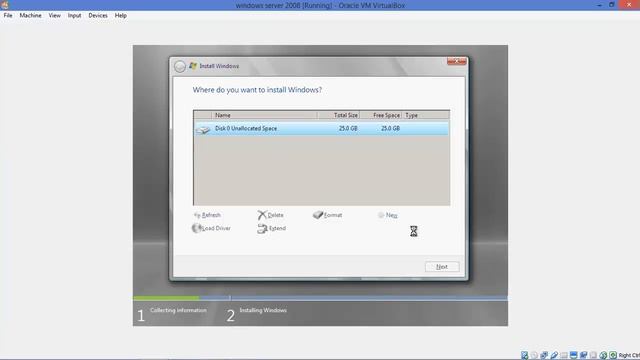Select the Disk 0 Unallocated Space row
Viewport: 640px width, 360px height.
pyautogui.click(x=322, y=128)
